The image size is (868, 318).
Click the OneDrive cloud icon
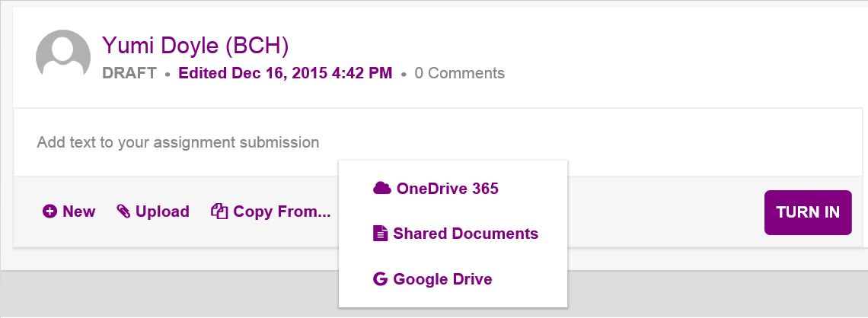click(381, 188)
